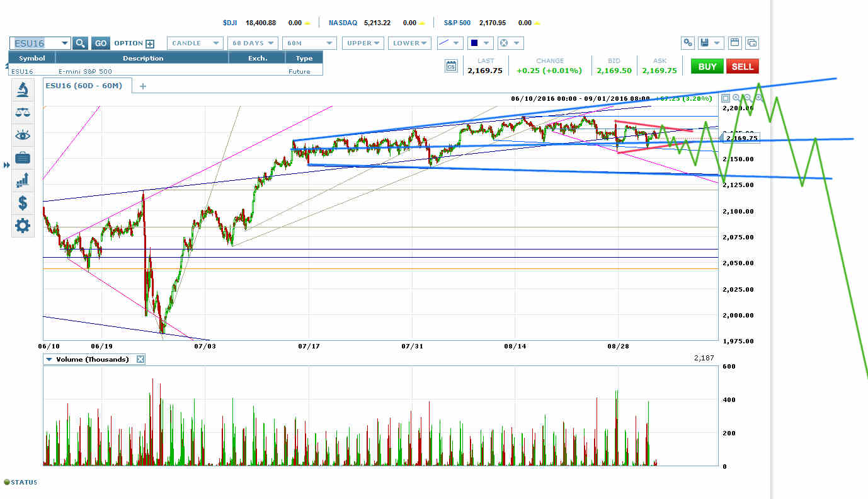Image resolution: width=868 pixels, height=499 pixels.
Task: Click the 07/17 date label on time axis
Action: 308,346
